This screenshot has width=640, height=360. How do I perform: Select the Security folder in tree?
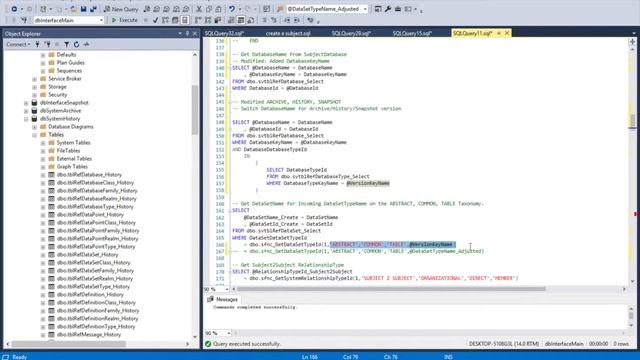(58, 95)
